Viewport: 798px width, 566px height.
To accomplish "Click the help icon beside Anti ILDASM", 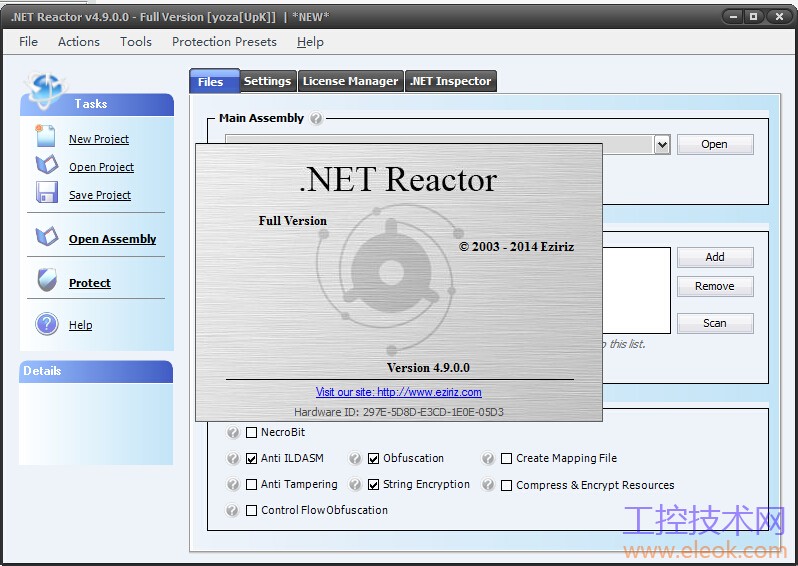I will [233, 459].
